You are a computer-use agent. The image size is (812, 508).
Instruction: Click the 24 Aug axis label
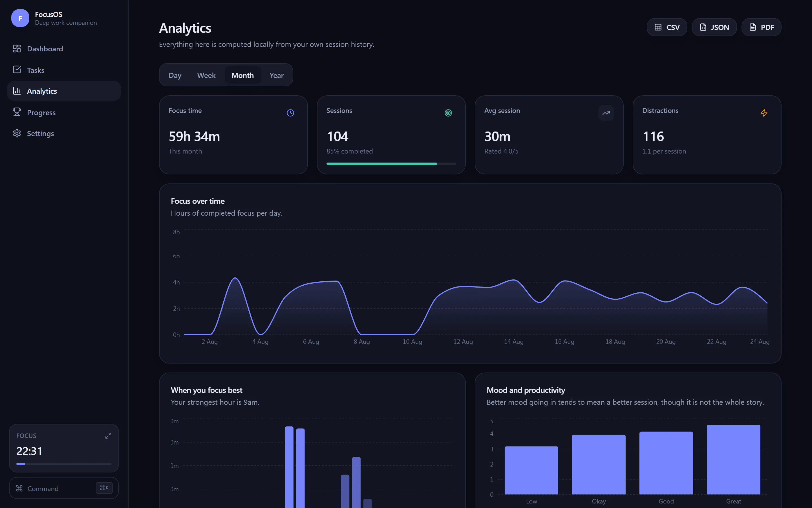(760, 342)
